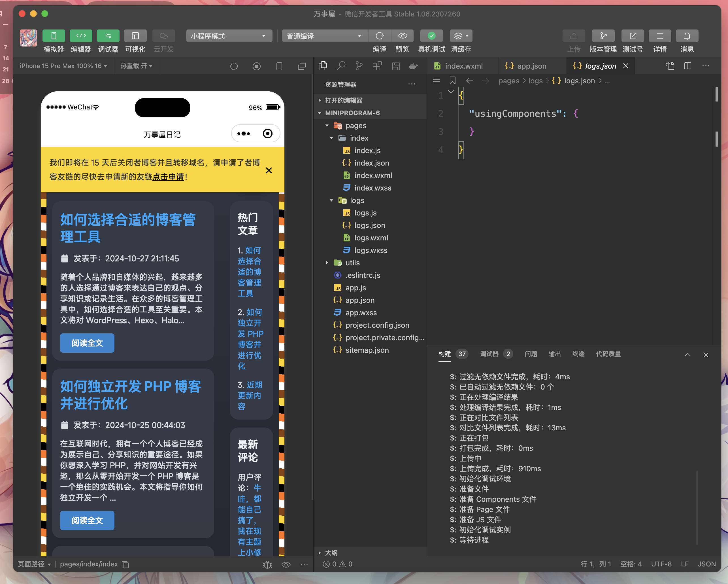Expand the 大纲 outline section
Screen dimensions: 728x584
coord(371,553)
